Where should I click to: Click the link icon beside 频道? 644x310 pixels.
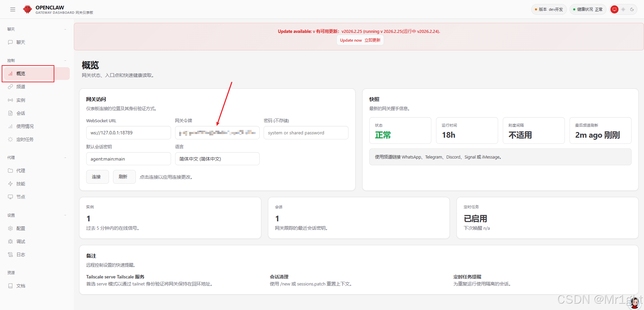pyautogui.click(x=10, y=87)
